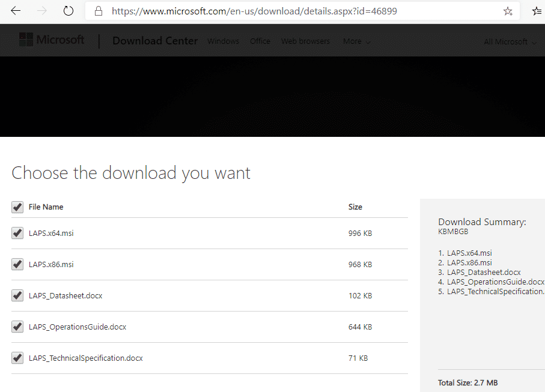Screen dimensions: 545x392
Task: Click the Web browsers menu item
Action: [305, 41]
